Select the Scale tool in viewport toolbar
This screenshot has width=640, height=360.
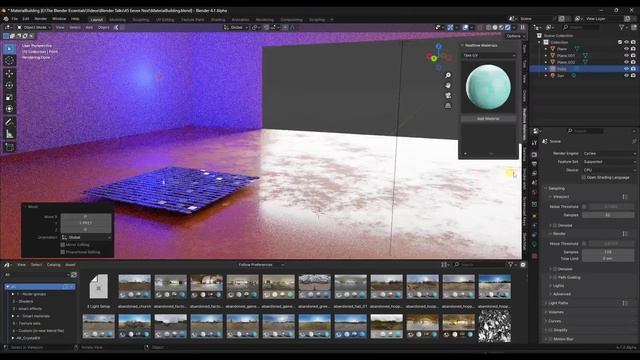[9, 97]
